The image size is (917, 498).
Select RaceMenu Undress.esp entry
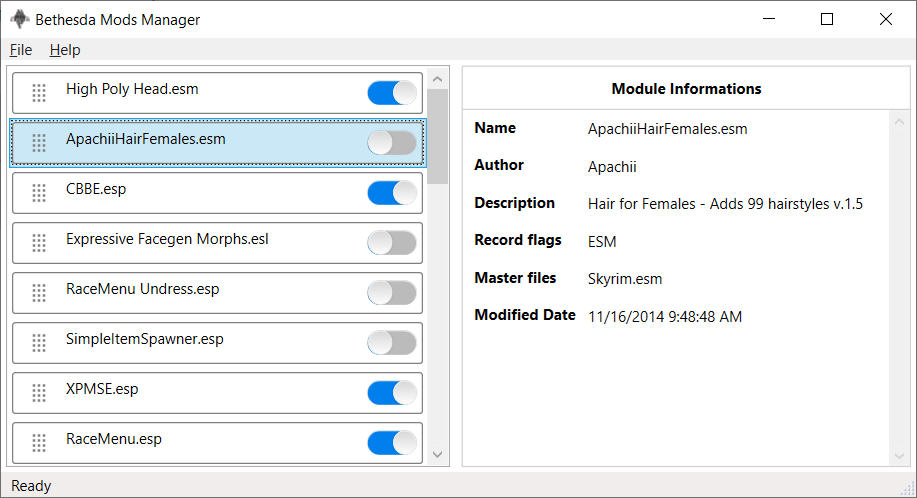click(x=217, y=293)
